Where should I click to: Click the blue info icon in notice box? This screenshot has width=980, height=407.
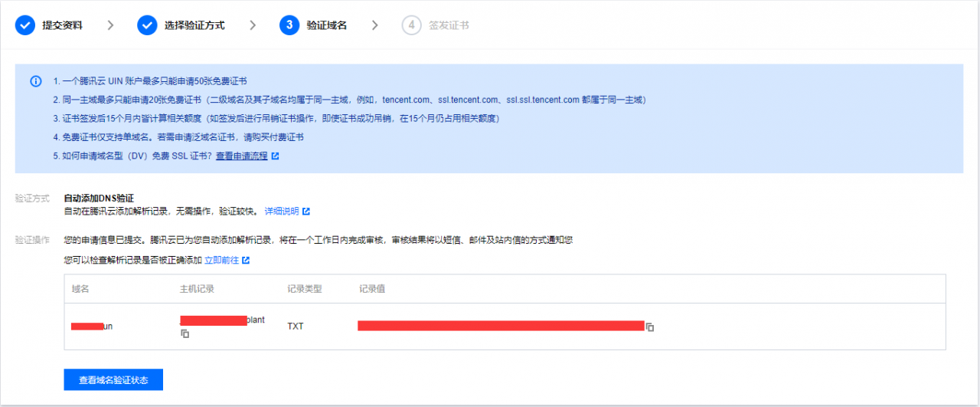click(x=35, y=81)
